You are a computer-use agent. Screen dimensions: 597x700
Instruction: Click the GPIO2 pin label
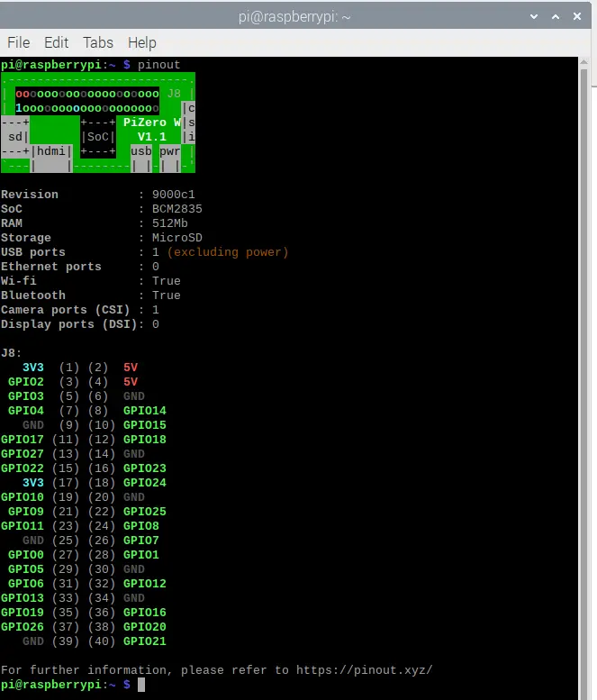point(26,382)
